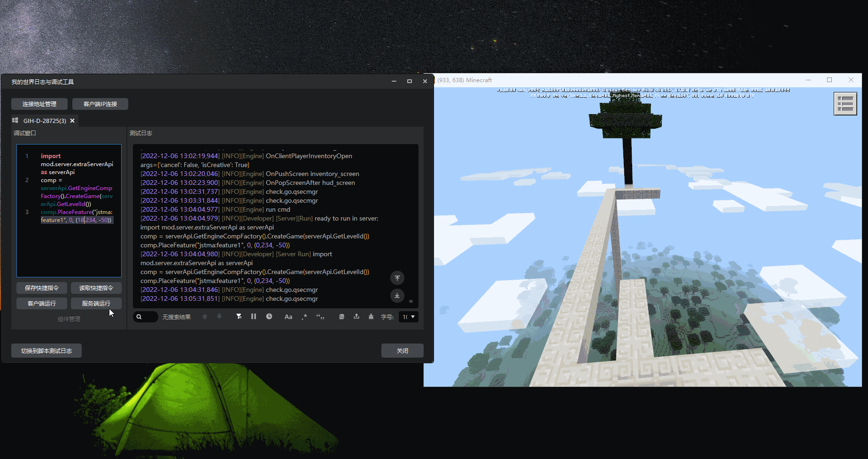868x459 pixels.
Task: Open the Minecraft list menu icon
Action: tap(845, 104)
